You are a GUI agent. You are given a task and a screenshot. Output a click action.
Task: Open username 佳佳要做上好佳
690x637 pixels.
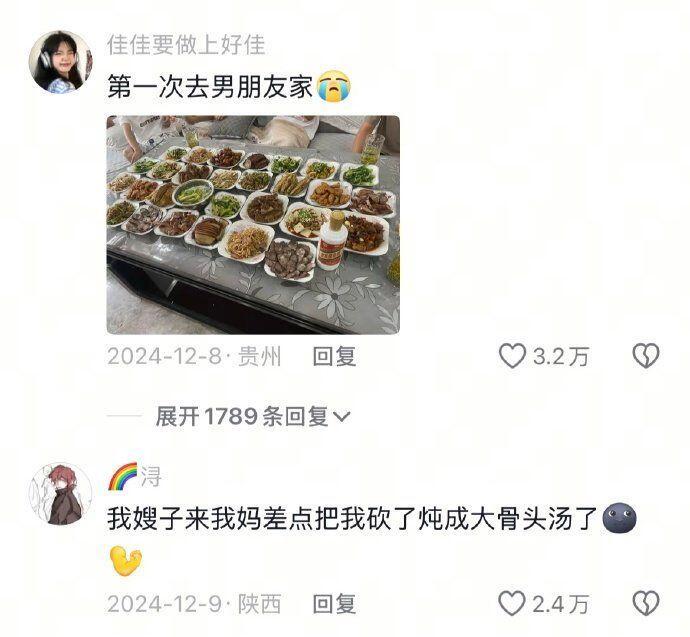point(186,45)
